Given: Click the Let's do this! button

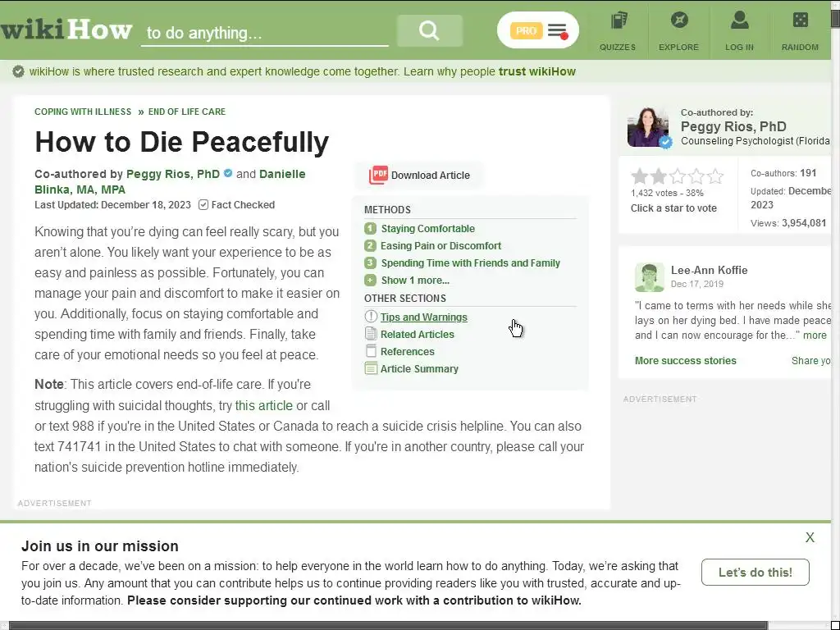Looking at the screenshot, I should pyautogui.click(x=756, y=572).
